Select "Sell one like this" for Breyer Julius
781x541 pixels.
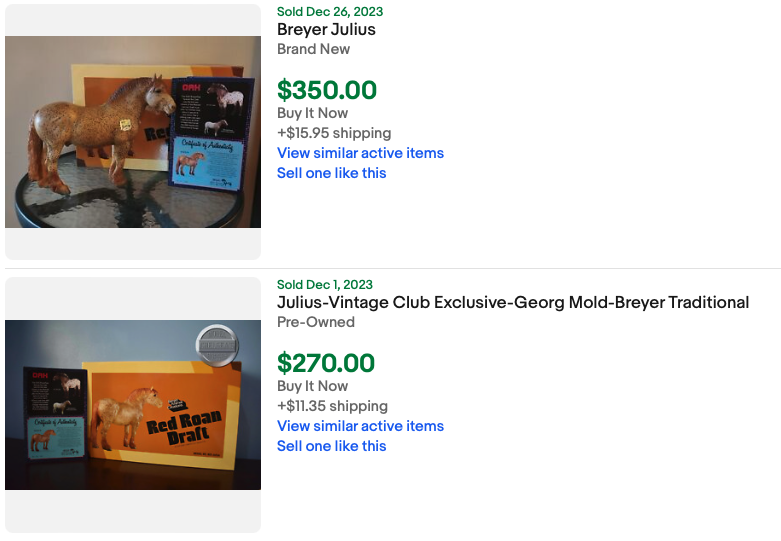pyautogui.click(x=332, y=173)
